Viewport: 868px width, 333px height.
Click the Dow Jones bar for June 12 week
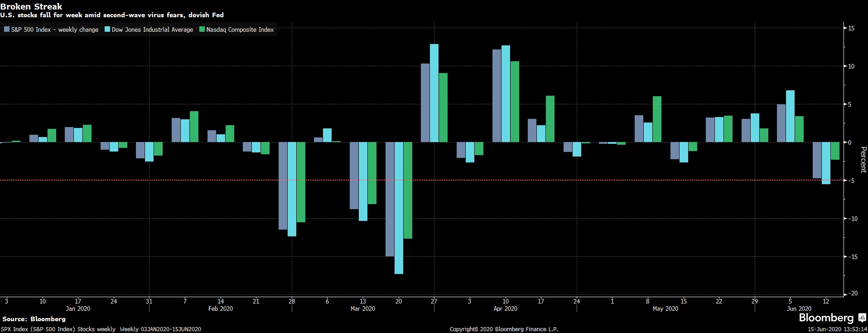tap(826, 163)
